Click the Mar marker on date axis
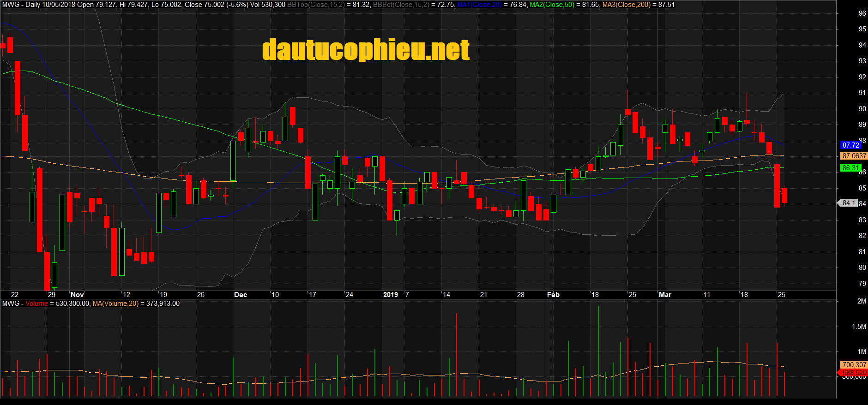 665,295
